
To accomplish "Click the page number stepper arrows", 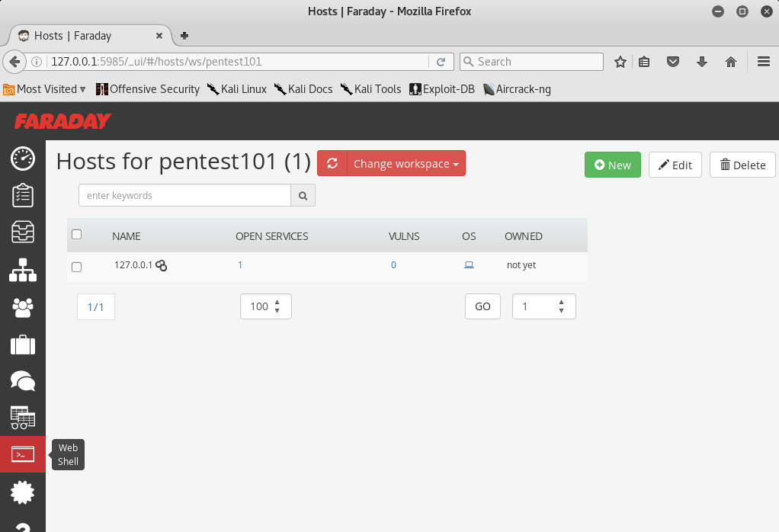I will coord(562,306).
